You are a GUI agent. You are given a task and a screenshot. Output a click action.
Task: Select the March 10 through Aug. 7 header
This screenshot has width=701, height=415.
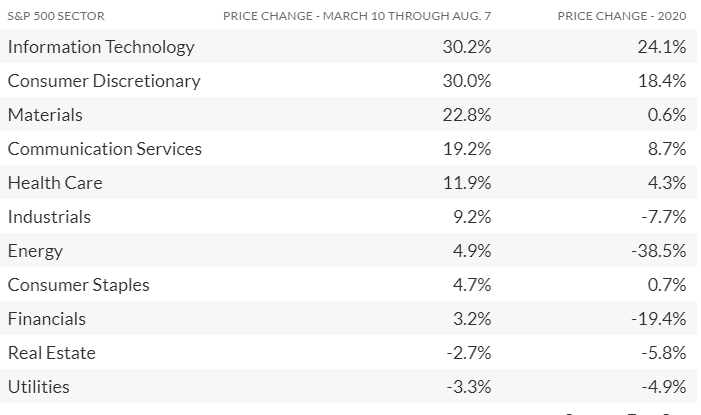357,16
